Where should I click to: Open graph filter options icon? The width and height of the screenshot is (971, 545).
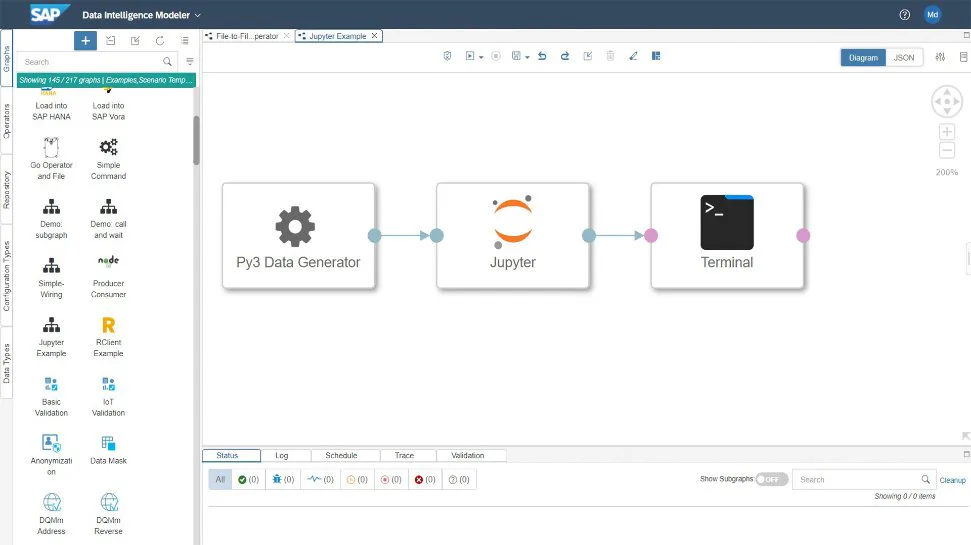click(x=189, y=62)
